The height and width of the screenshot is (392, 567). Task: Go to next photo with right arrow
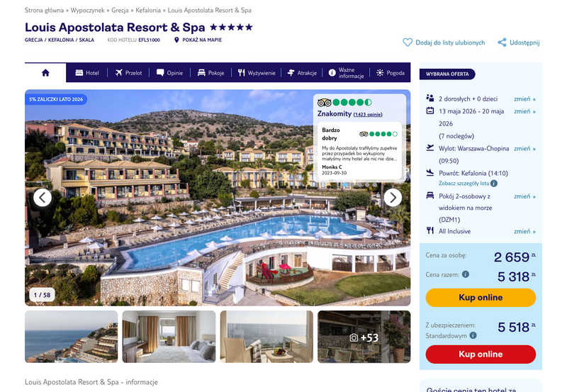pos(393,198)
